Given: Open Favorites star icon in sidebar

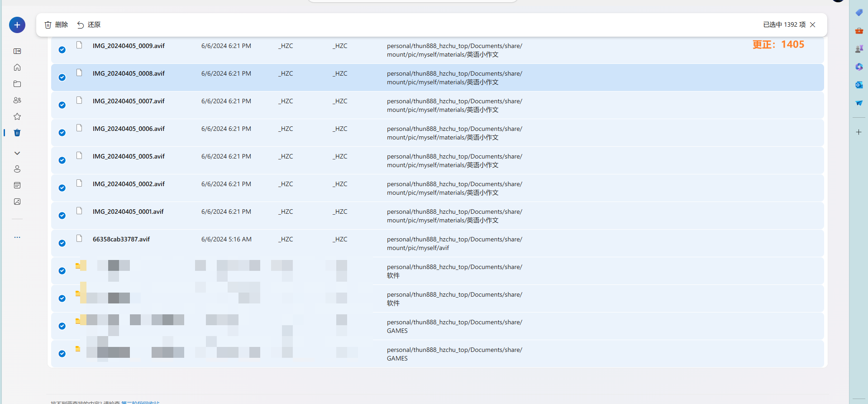Looking at the screenshot, I should tap(17, 116).
